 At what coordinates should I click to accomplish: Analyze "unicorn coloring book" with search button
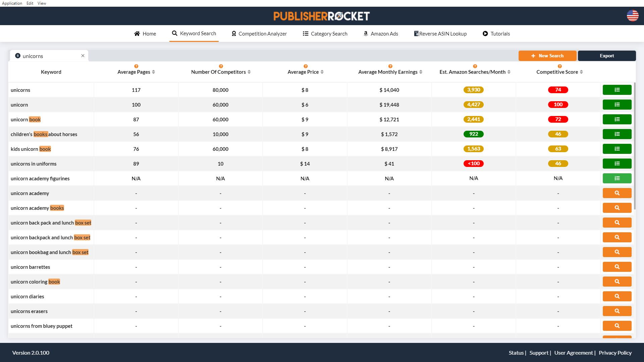[617, 282]
